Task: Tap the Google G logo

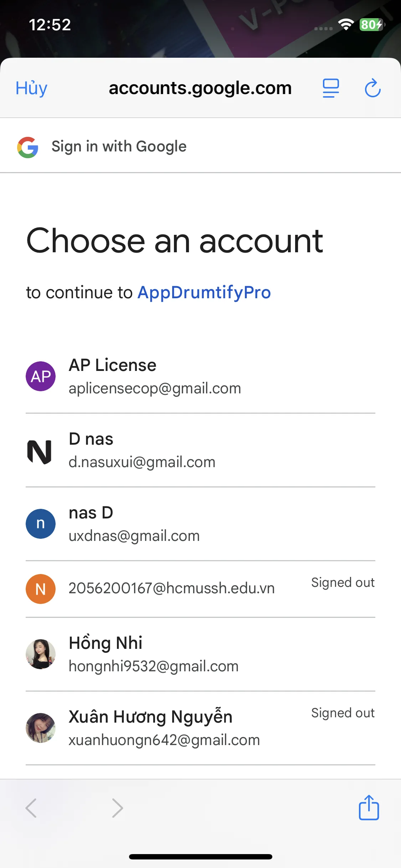Action: coord(28,147)
